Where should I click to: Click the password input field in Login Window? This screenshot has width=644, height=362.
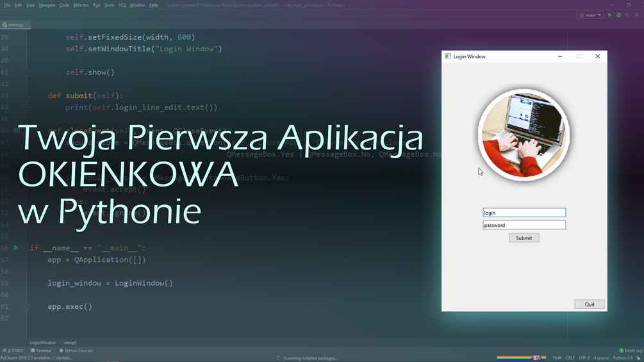pyautogui.click(x=524, y=225)
